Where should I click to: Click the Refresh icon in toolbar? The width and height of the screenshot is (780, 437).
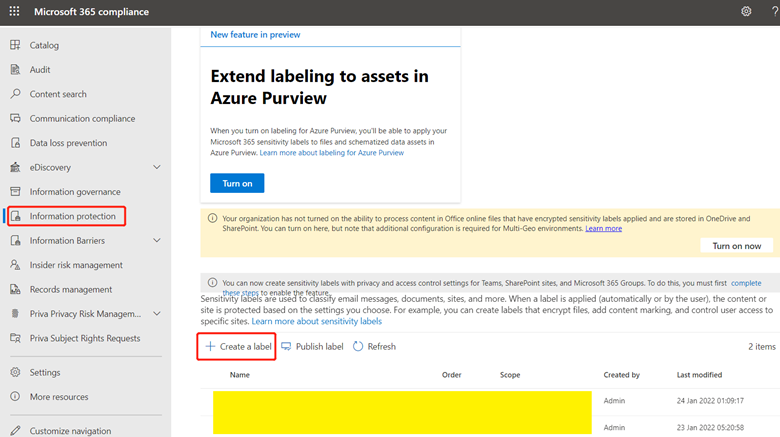tap(358, 346)
